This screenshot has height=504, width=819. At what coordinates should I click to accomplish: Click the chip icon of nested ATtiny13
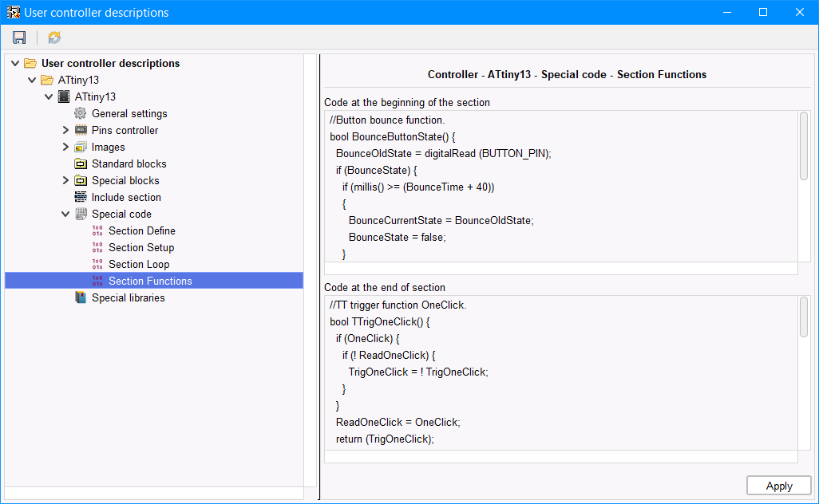pyautogui.click(x=64, y=96)
